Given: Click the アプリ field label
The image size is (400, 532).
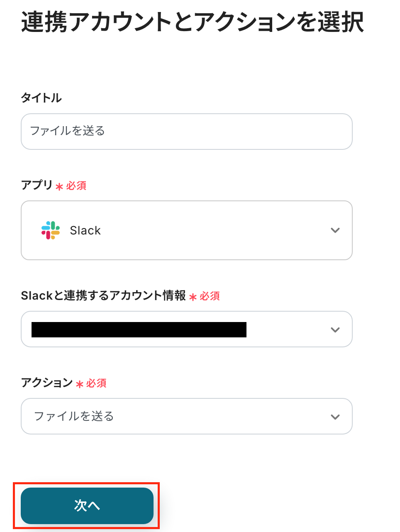Looking at the screenshot, I should [x=37, y=185].
